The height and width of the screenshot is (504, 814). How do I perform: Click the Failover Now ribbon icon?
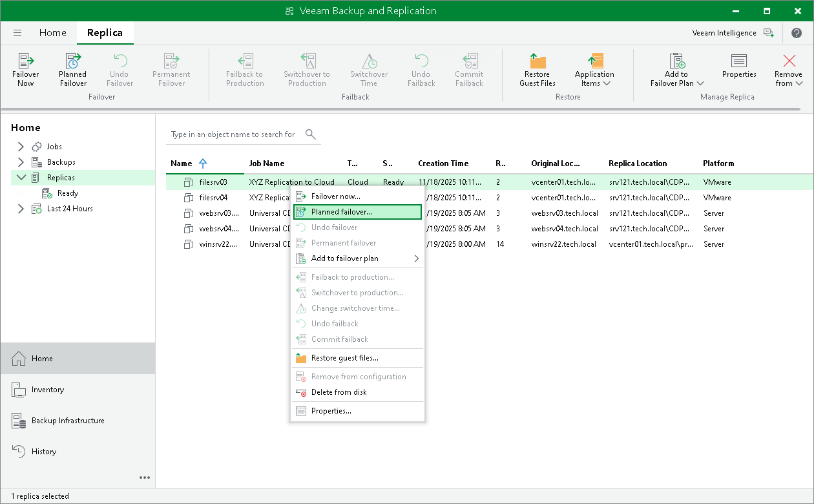click(26, 62)
